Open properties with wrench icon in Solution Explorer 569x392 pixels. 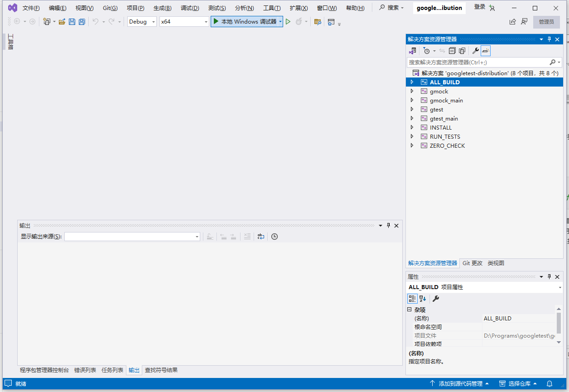[x=475, y=51]
